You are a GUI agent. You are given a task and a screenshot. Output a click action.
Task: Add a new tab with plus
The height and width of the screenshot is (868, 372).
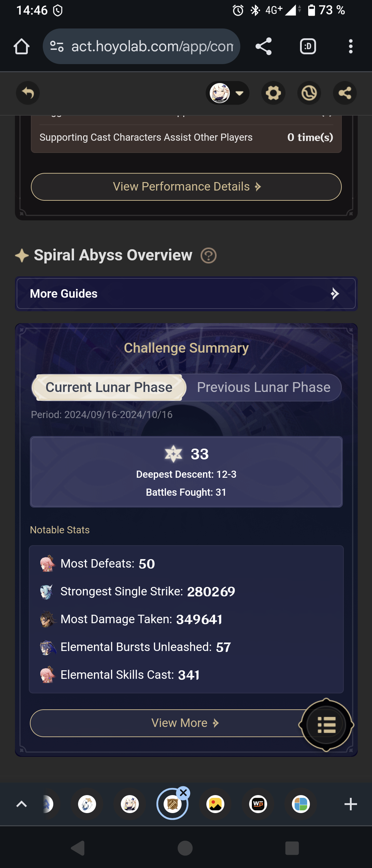[x=351, y=804]
